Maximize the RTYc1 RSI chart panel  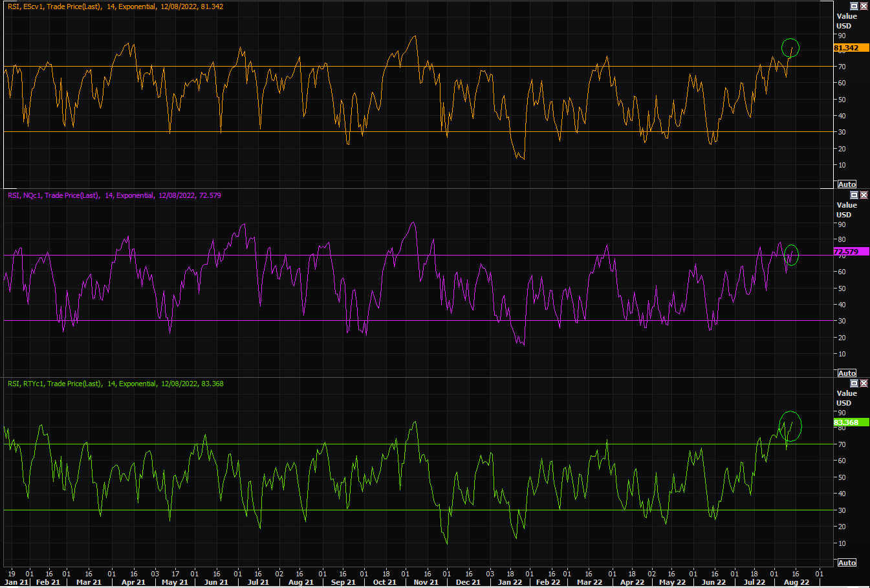click(x=854, y=384)
